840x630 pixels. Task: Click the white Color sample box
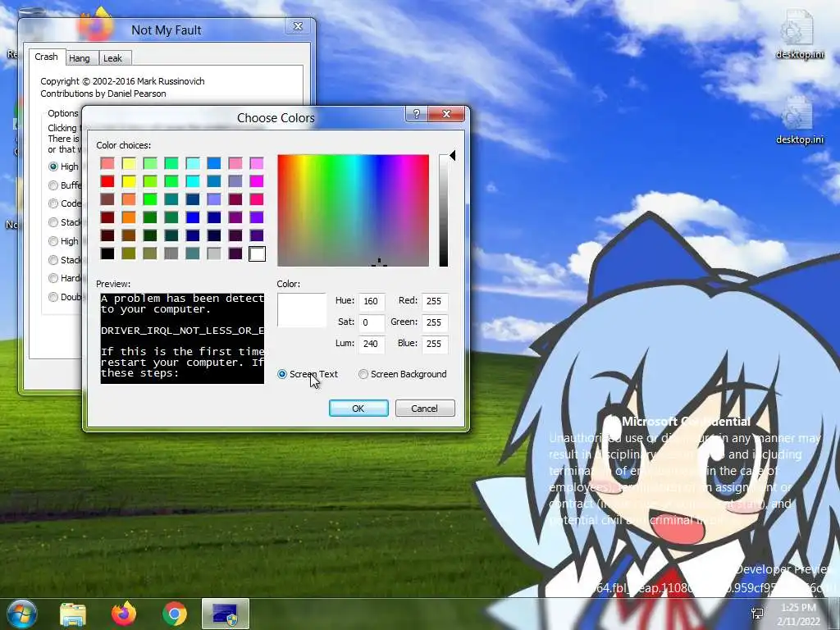click(x=302, y=310)
